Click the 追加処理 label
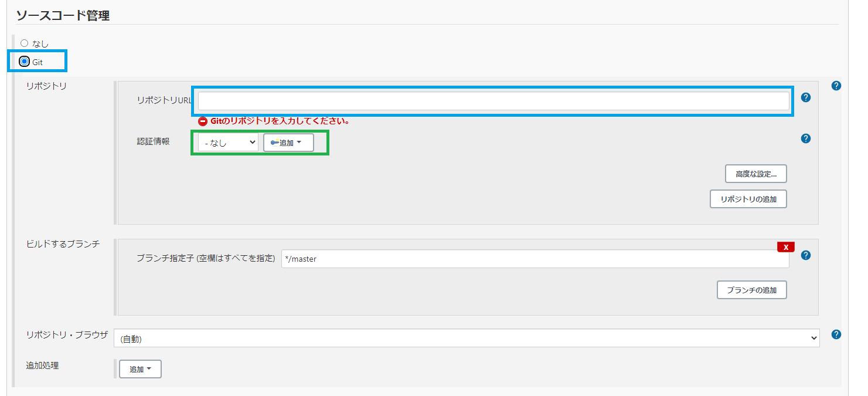The image size is (868, 396). tap(43, 365)
